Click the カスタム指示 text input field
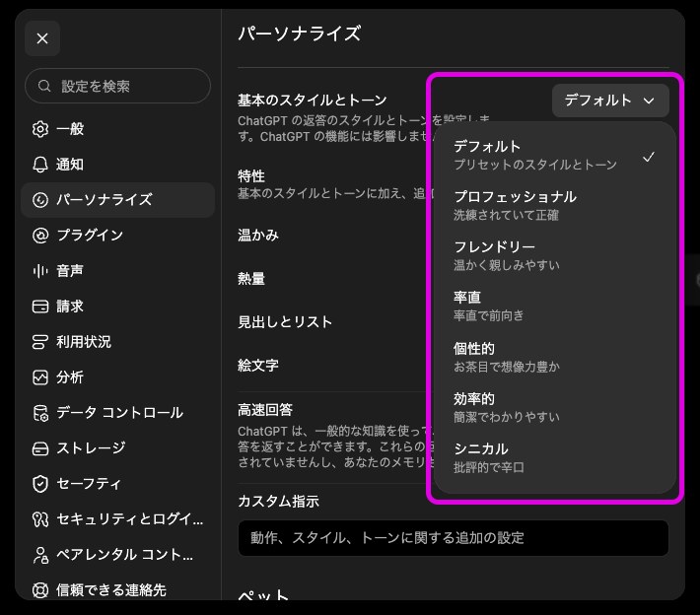 454,538
